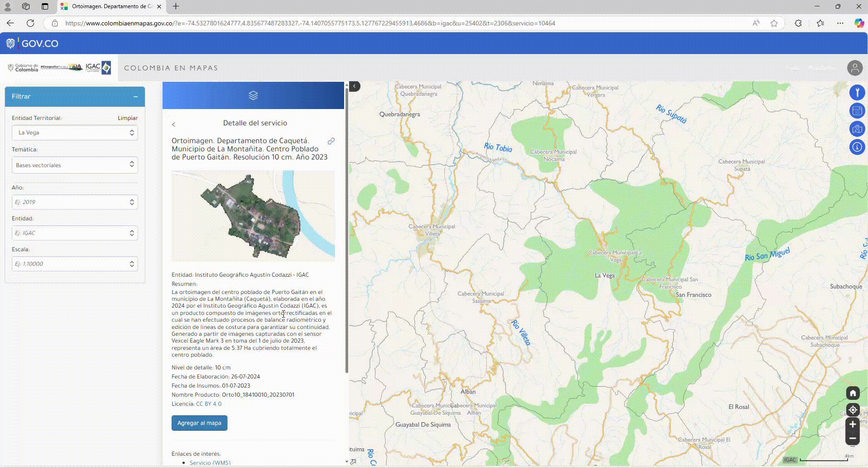Open the Escala dropdown
Viewport: 868px width, 468px height.
pyautogui.click(x=75, y=264)
